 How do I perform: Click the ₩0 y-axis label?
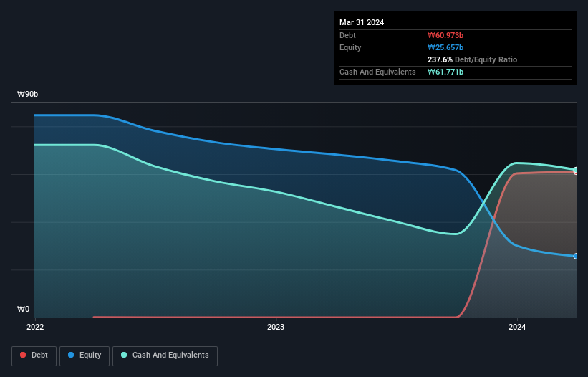[23, 309]
